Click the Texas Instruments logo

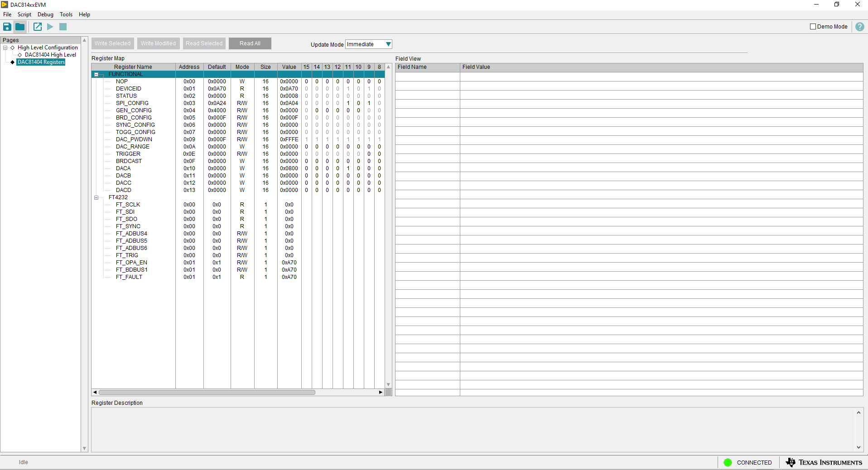(x=824, y=462)
